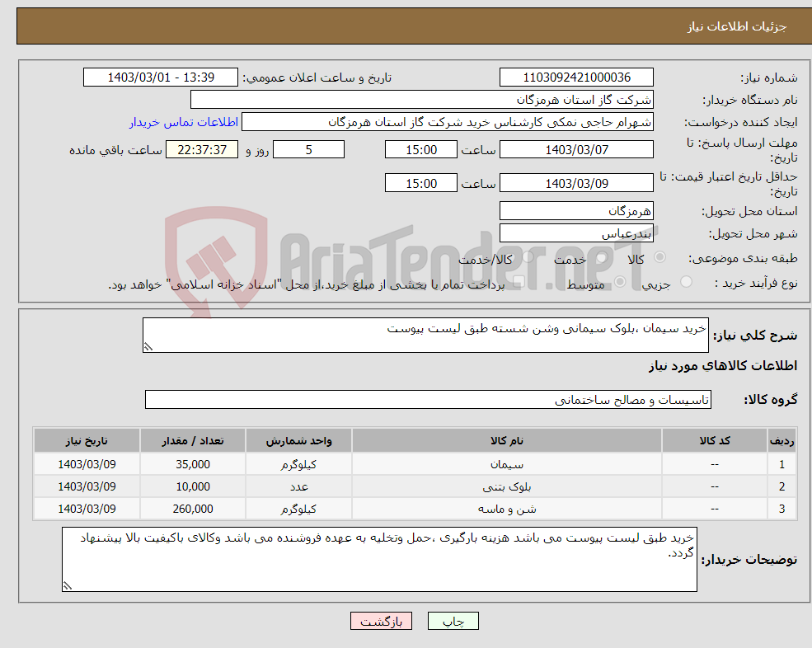Image resolution: width=812 pixels, height=648 pixels.
Task: Click the بلوک بتنی item name cell
Action: pyautogui.click(x=507, y=487)
